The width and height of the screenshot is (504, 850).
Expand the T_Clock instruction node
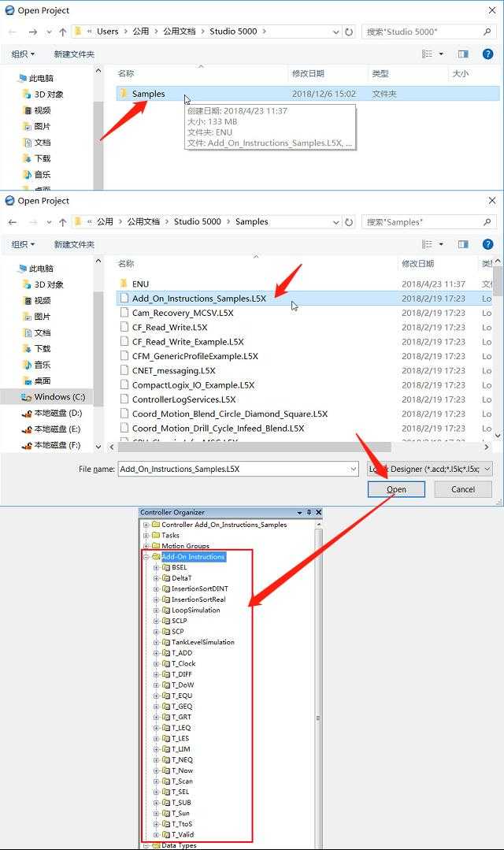pyautogui.click(x=156, y=664)
